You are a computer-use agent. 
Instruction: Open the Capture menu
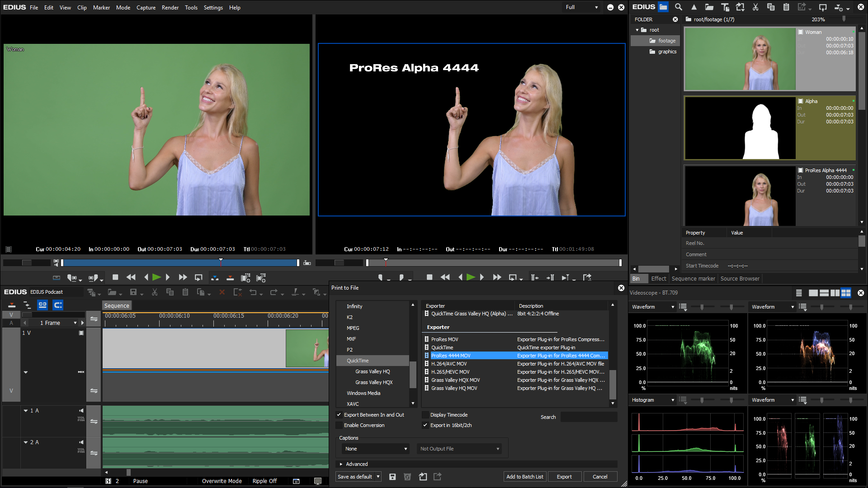(x=146, y=7)
